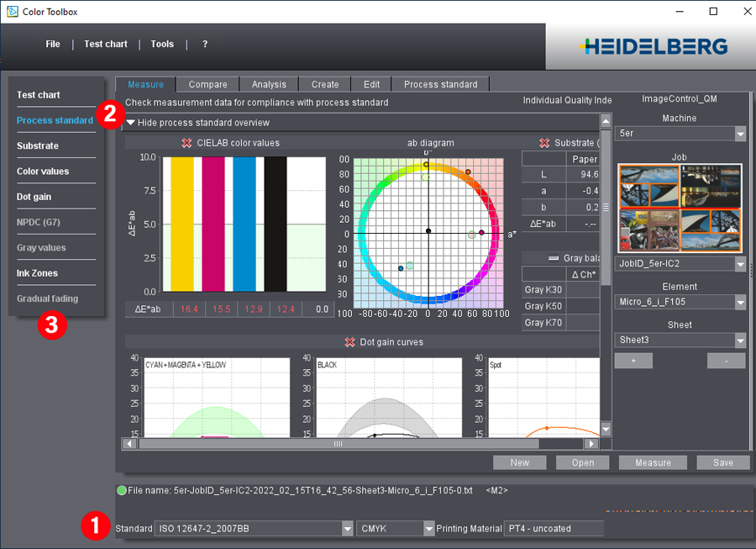Select Dot gain in the left sidebar

[x=34, y=197]
